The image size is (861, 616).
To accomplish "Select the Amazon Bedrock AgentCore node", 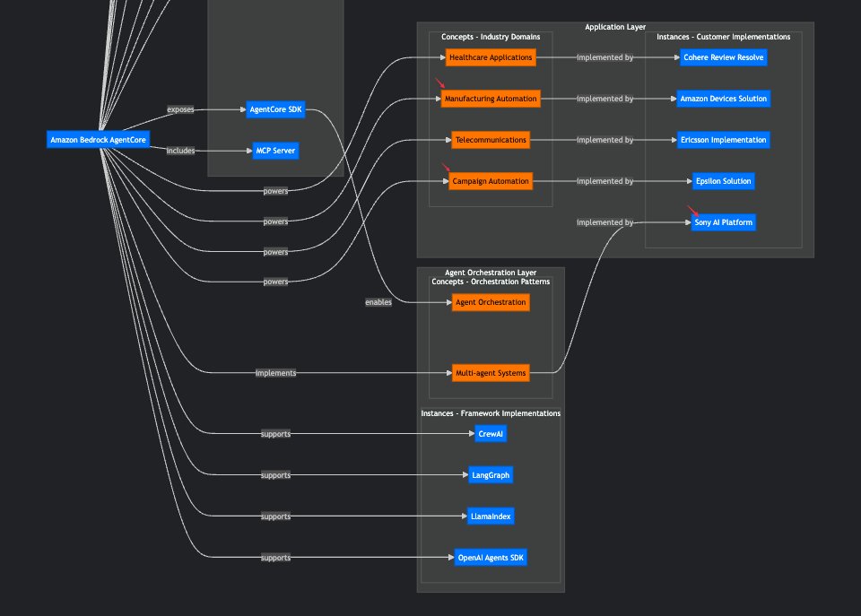I will 99,140.
